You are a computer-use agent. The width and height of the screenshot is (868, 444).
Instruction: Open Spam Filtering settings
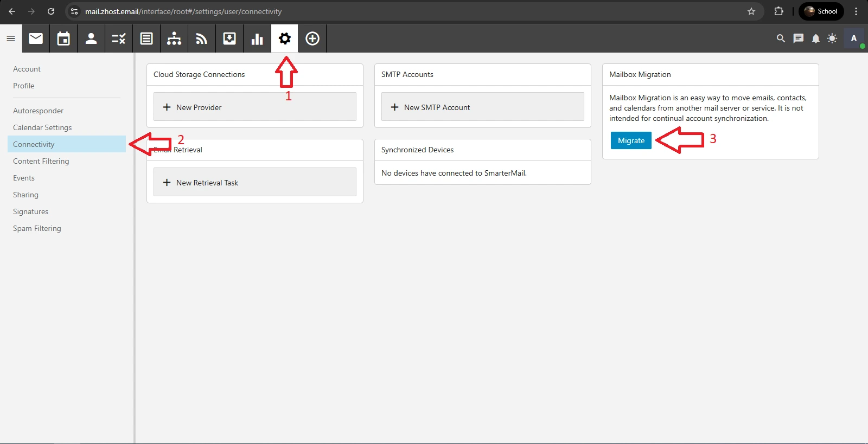coord(37,228)
